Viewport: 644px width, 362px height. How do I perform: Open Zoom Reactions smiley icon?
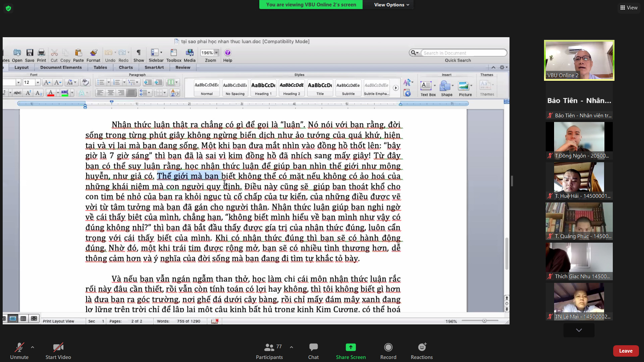(x=422, y=347)
